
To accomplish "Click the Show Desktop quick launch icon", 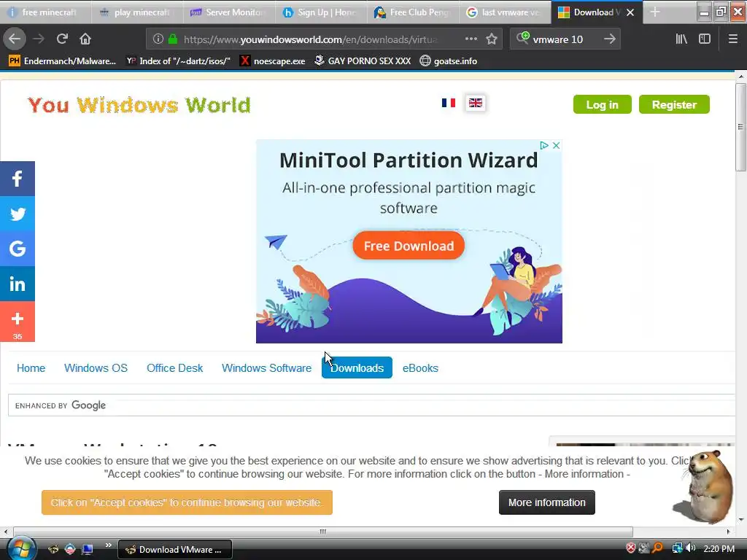I will pos(88,550).
